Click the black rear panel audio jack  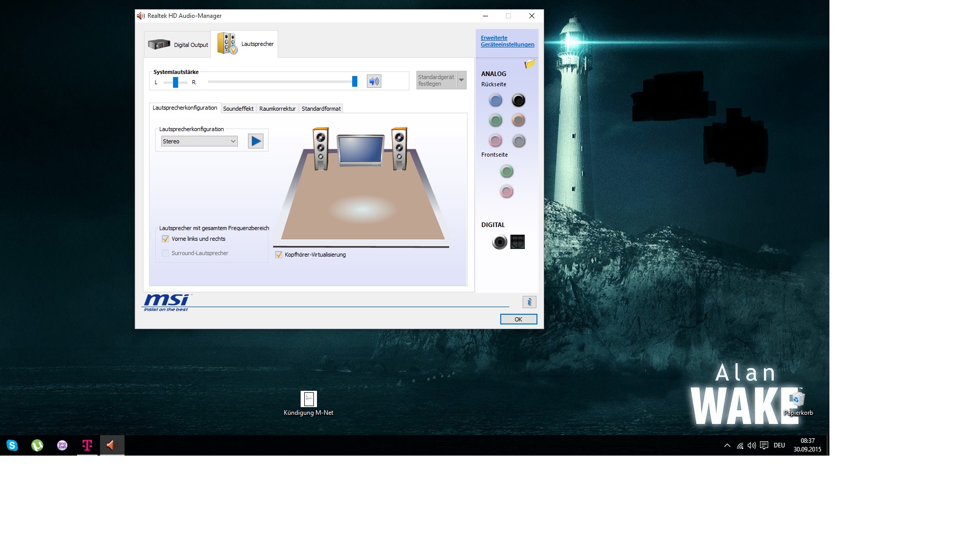(518, 101)
